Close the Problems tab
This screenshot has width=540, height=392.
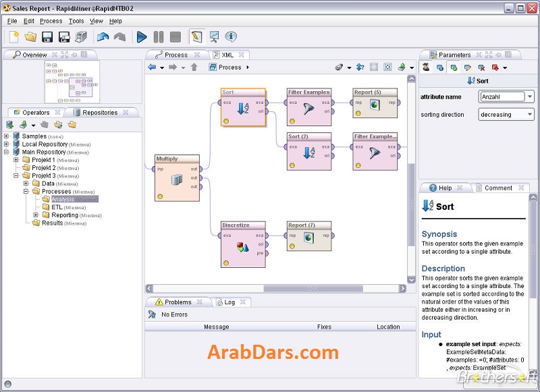pos(199,302)
